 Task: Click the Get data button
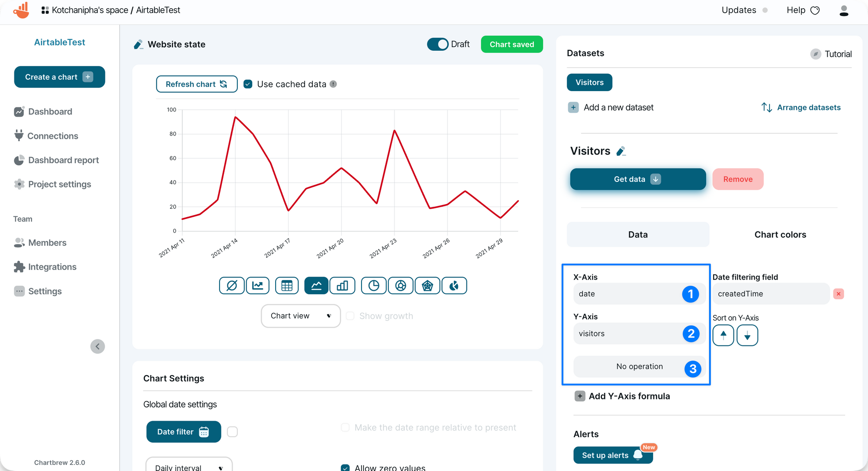(x=638, y=179)
